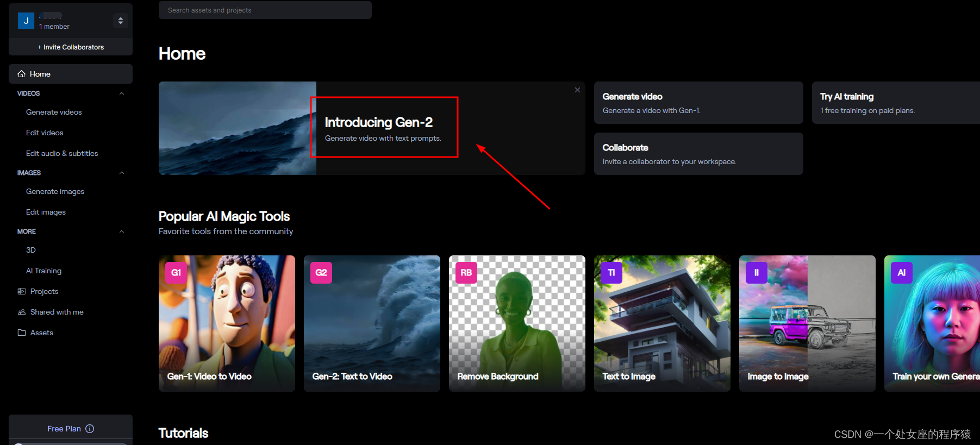Click the TI badge on Text to Image card
Viewport: 980px width, 445px height.
click(x=611, y=273)
